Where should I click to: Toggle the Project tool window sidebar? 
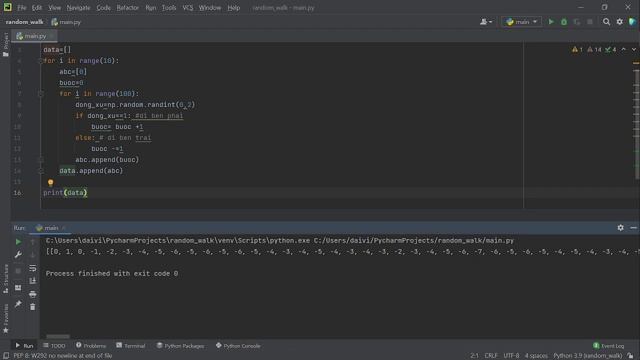(x=5, y=44)
